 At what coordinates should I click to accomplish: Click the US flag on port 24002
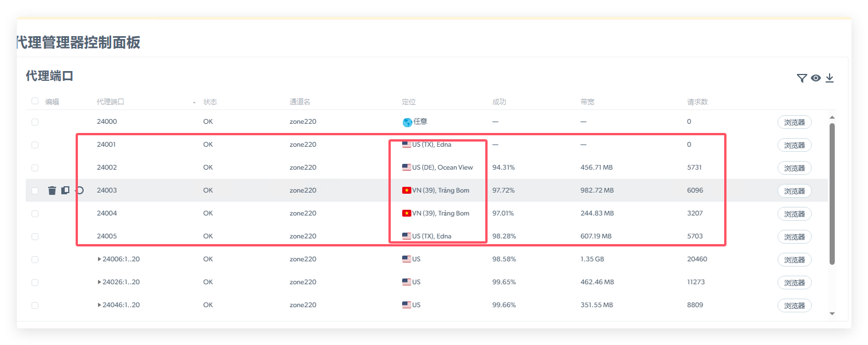[x=407, y=168]
